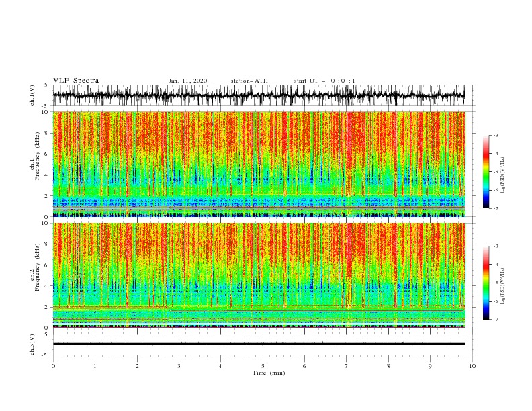The width and height of the screenshot is (532, 411).
Task: Click the ch.1 PSD color bar
Action: point(486,172)
